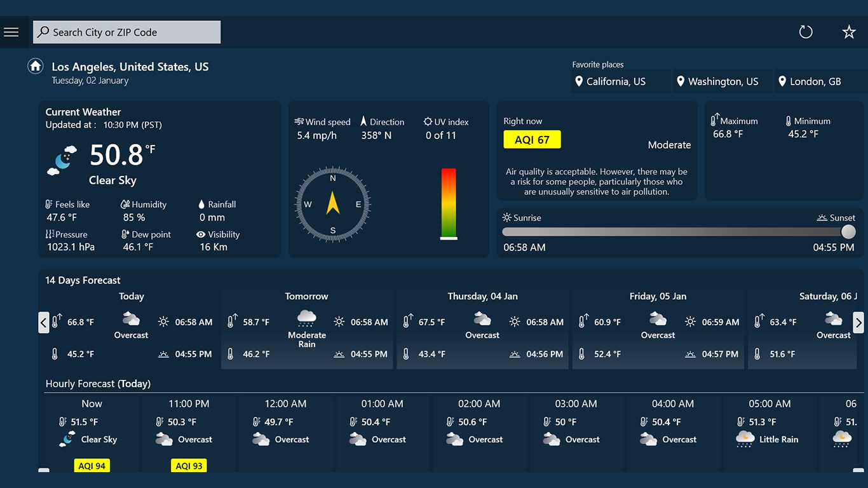Click inside the Search City or ZIP field

[x=127, y=32]
